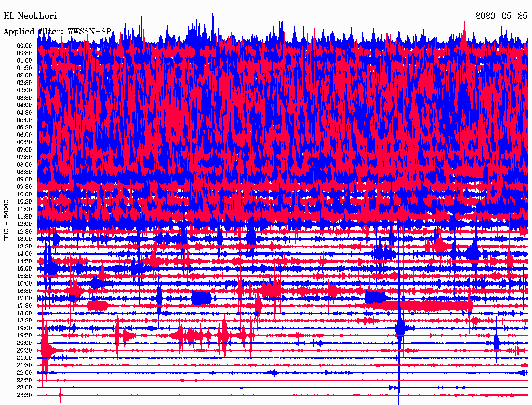
Task: Select the 16:00 time label
Action: (24, 283)
